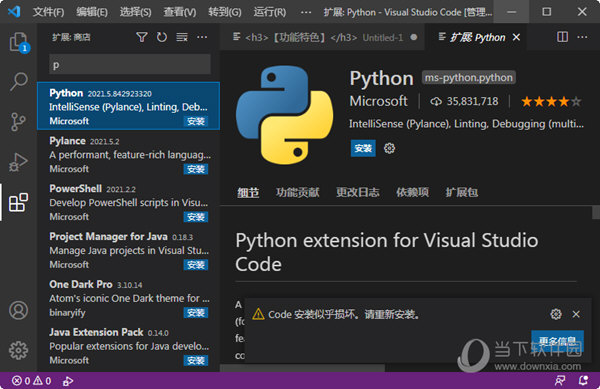Screen dimensions: 600x389
Task: Open editor more actions ellipsis
Action: point(582,37)
